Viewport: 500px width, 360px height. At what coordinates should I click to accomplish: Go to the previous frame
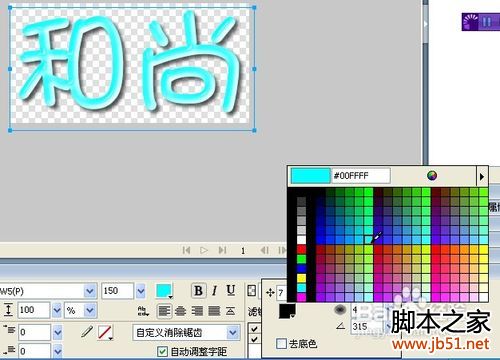coord(265,250)
